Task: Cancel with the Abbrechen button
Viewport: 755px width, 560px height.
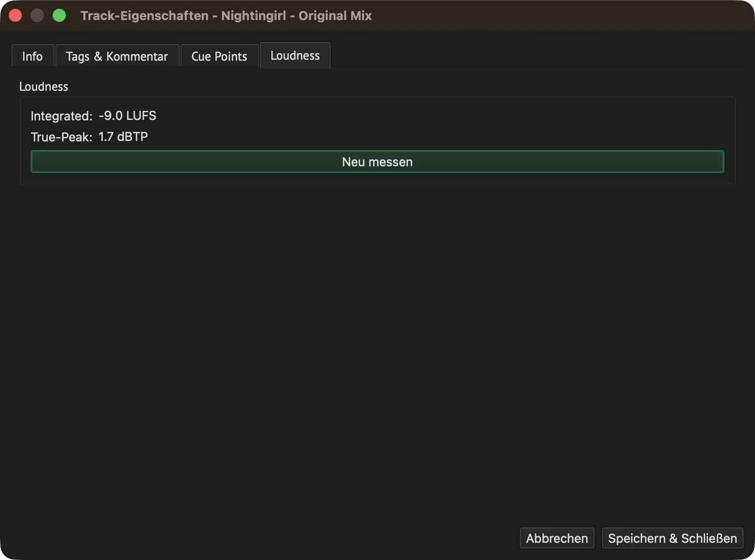Action: (x=557, y=538)
